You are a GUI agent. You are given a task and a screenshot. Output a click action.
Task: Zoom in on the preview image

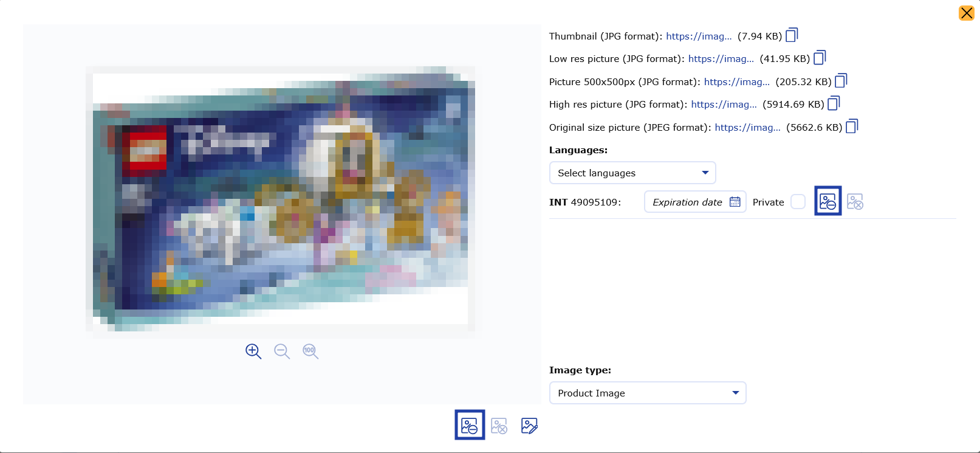coord(253,351)
